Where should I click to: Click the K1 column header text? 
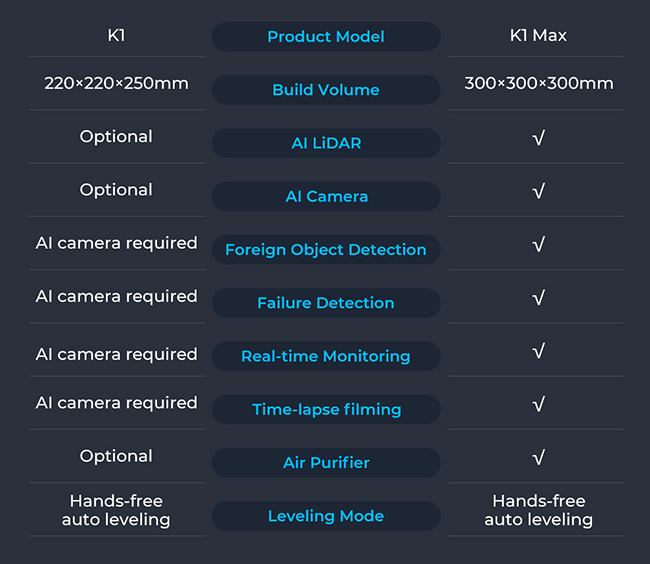coord(116,36)
